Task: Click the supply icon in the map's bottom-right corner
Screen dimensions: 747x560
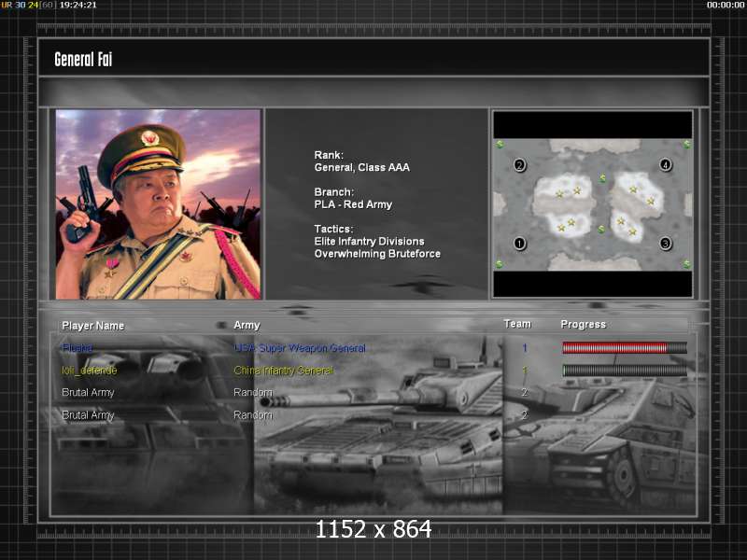Action: [686, 264]
